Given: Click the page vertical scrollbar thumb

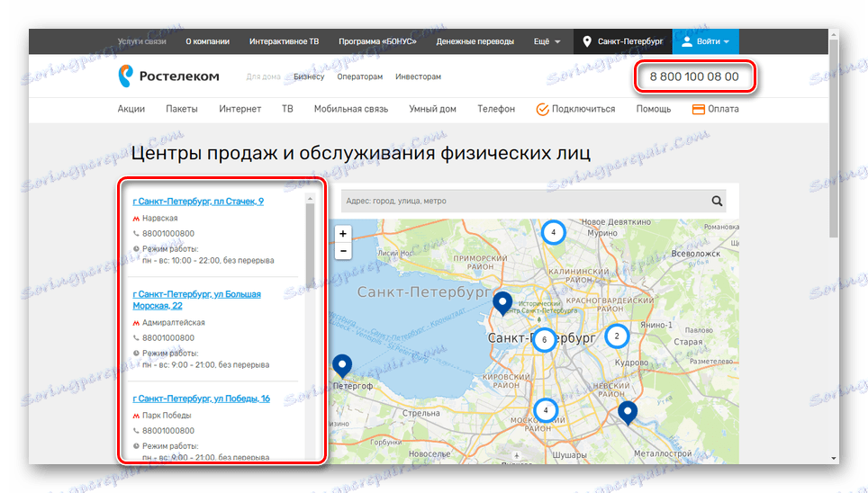Looking at the screenshot, I should click(x=834, y=139).
